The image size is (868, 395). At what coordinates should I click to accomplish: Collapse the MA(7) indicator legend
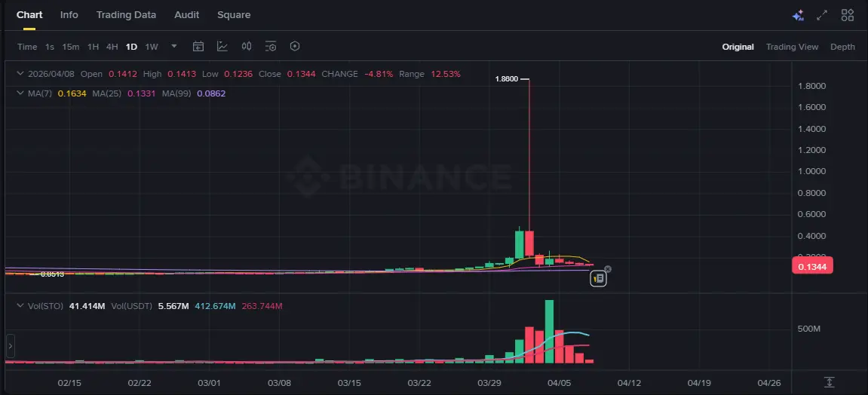20,93
